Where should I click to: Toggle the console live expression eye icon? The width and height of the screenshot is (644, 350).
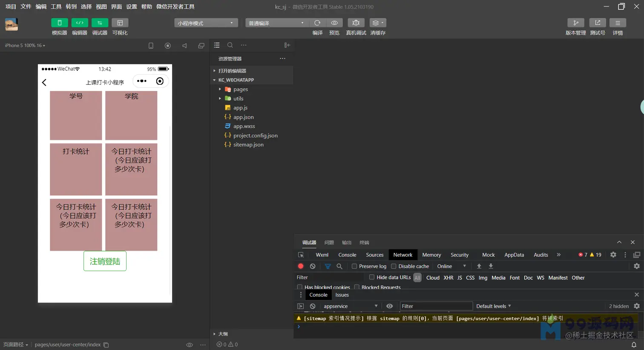(x=389, y=306)
